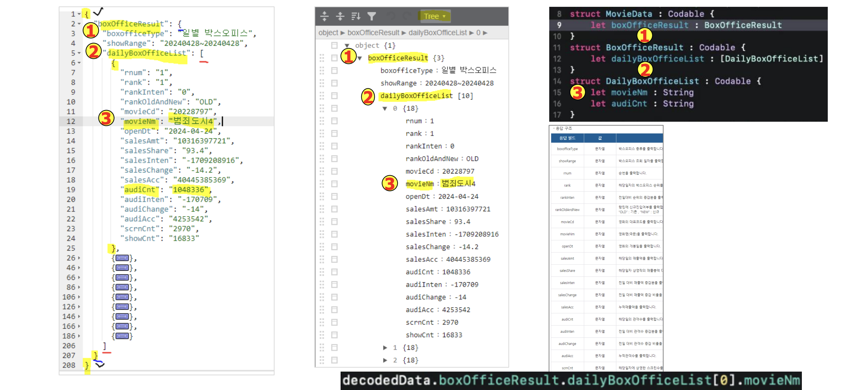The height and width of the screenshot is (390, 868).
Task: Click the movieNm value in tree view
Action: click(458, 184)
